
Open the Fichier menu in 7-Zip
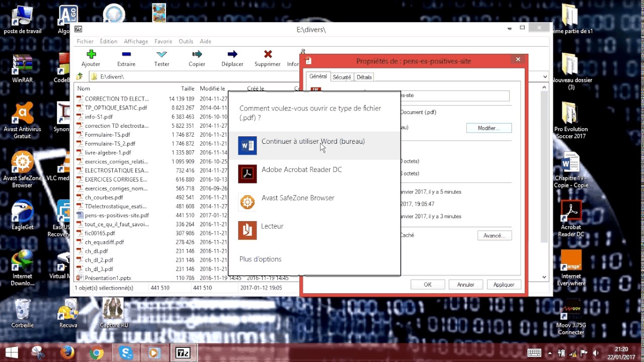click(85, 41)
